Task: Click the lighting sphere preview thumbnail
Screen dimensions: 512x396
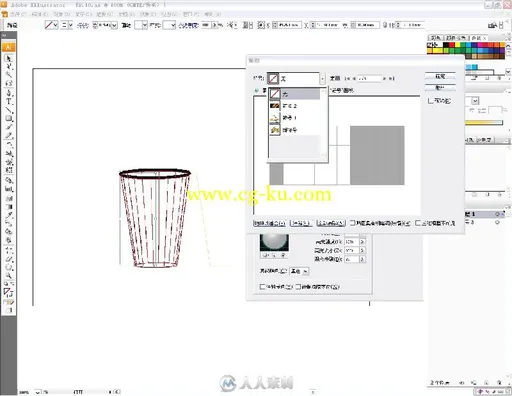Action: point(274,242)
